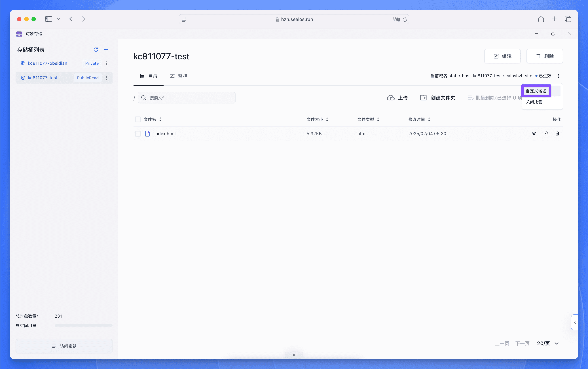Preview index.html with the eye icon
This screenshot has height=369, width=588.
click(x=534, y=133)
